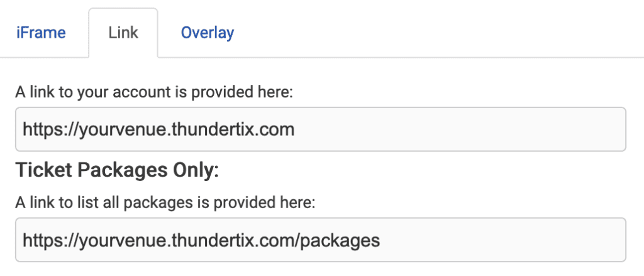This screenshot has width=644, height=276.
Task: Click '.com' ending the account URL
Action: (275, 130)
